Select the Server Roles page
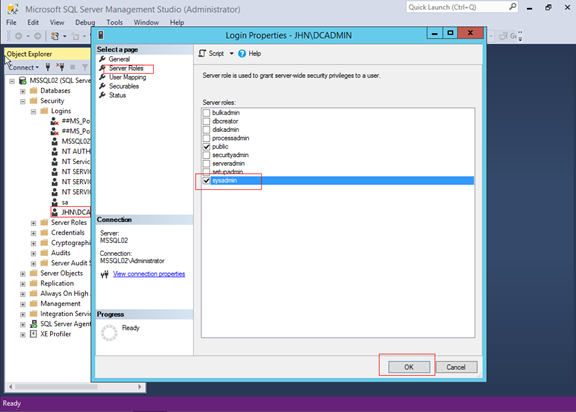The height and width of the screenshot is (412, 576). tap(126, 68)
